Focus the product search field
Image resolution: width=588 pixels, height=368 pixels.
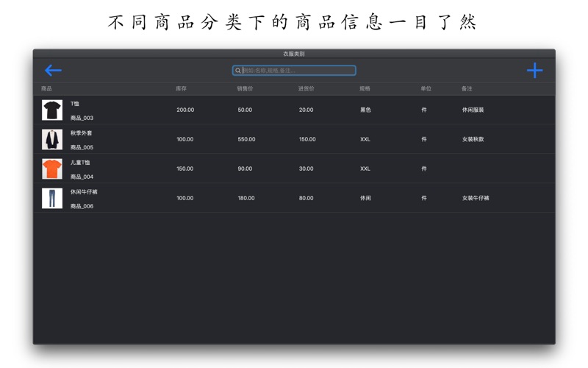298,71
